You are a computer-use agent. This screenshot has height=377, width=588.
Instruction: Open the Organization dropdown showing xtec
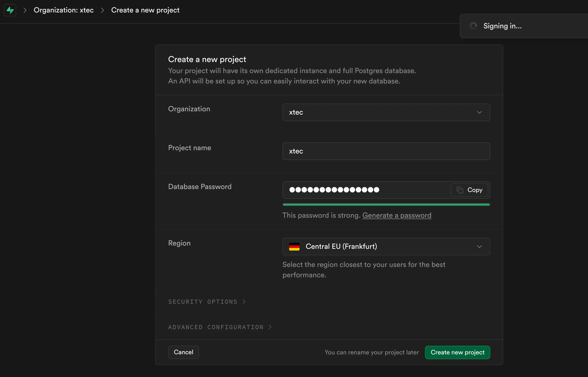386,112
